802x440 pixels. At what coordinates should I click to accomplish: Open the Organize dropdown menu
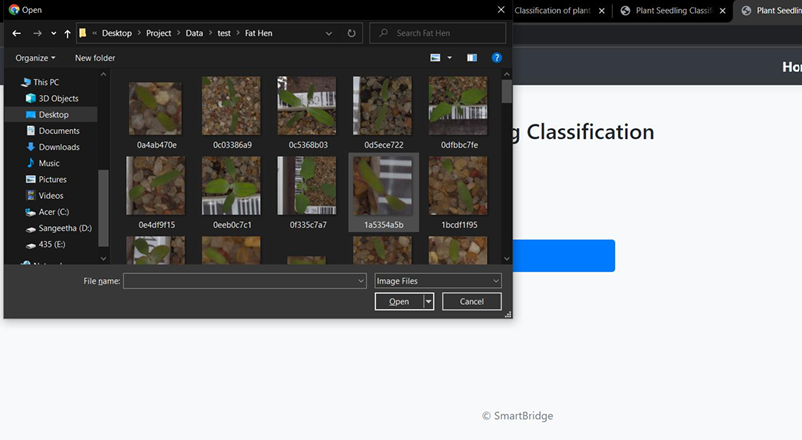click(x=35, y=58)
